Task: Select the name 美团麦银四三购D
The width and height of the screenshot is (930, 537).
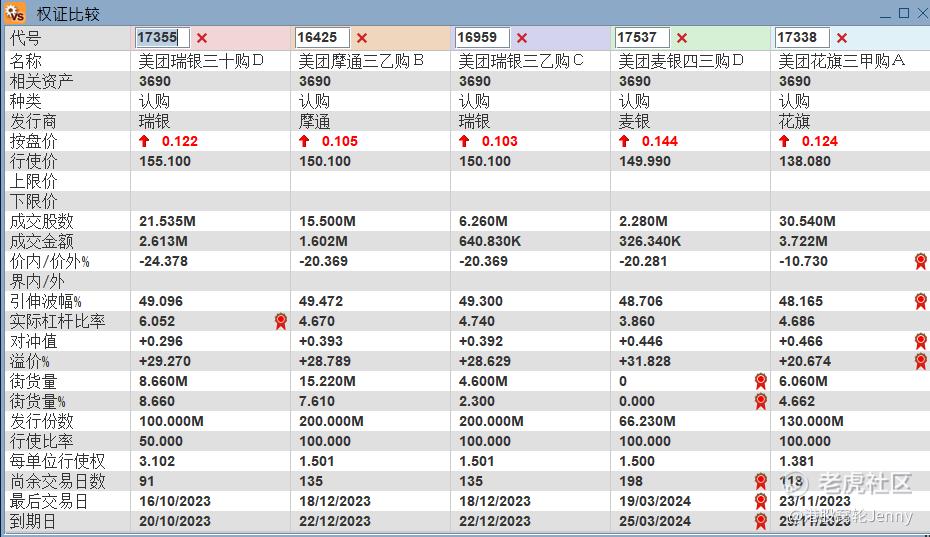Action: (681, 61)
